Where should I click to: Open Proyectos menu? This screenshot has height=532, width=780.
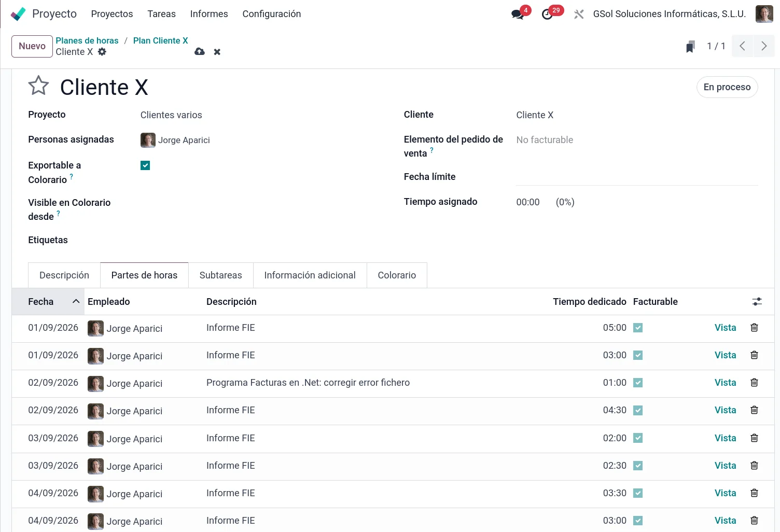(x=112, y=14)
